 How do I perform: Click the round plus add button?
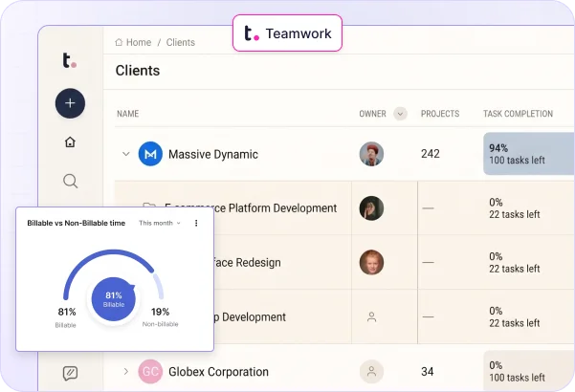pos(70,103)
